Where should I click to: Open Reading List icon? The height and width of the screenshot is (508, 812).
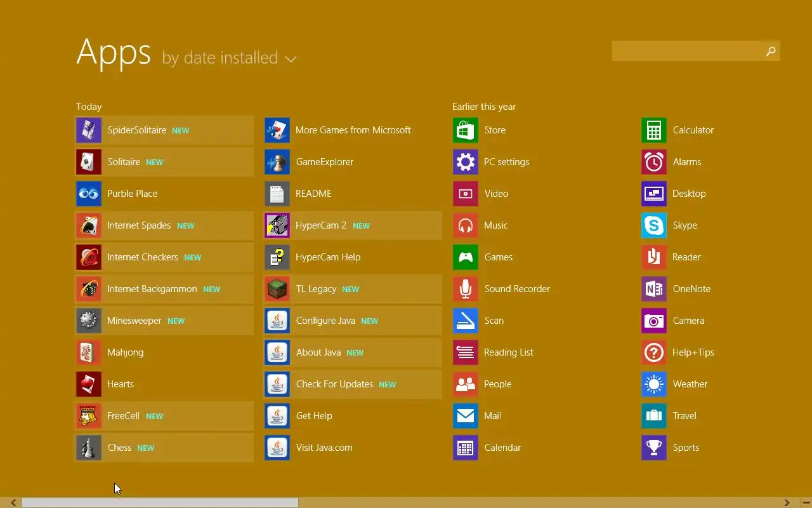tap(466, 352)
